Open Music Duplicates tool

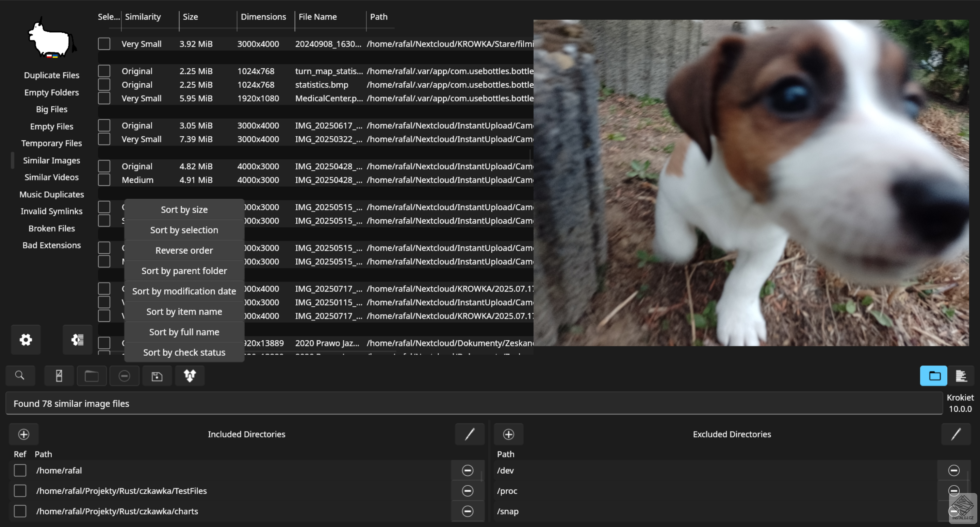52,194
